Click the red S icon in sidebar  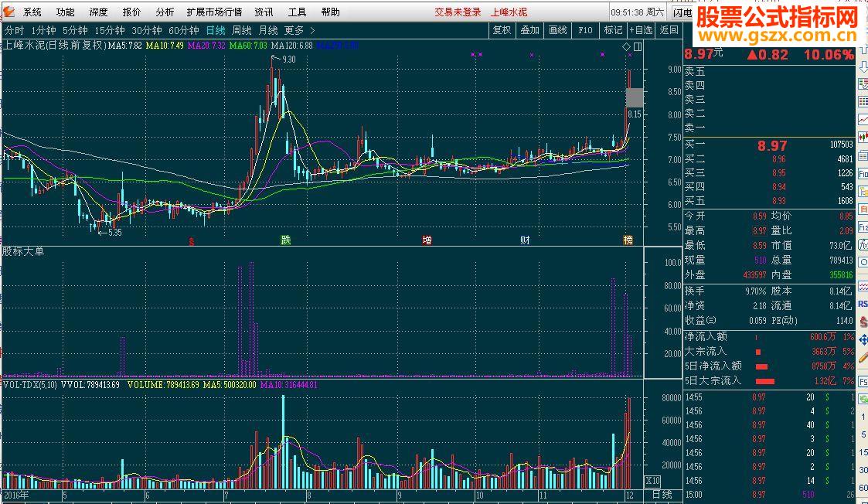[863, 322]
